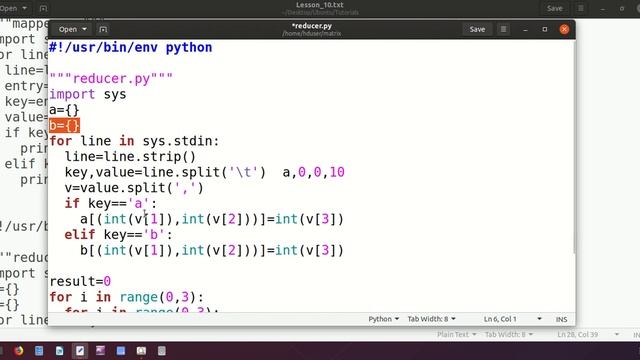
Task: Open hamburger menu of Lesson_10.txt window
Action: (x=580, y=8)
